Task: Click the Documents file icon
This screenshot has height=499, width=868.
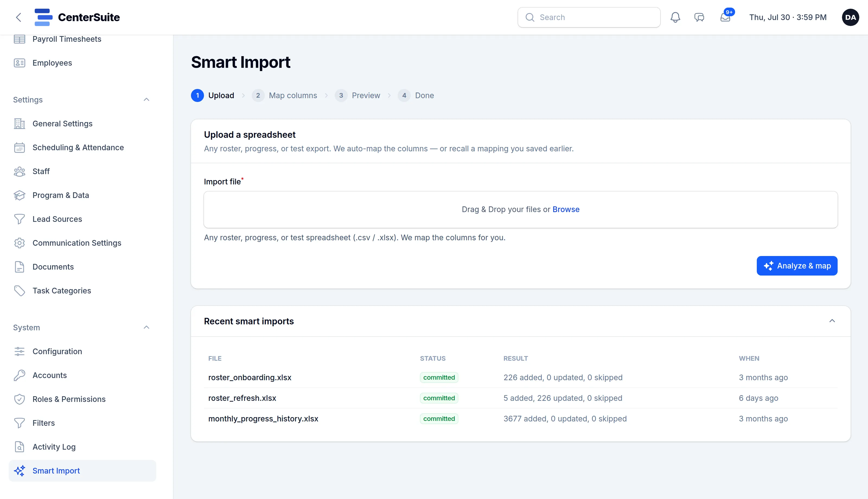Action: 20,267
